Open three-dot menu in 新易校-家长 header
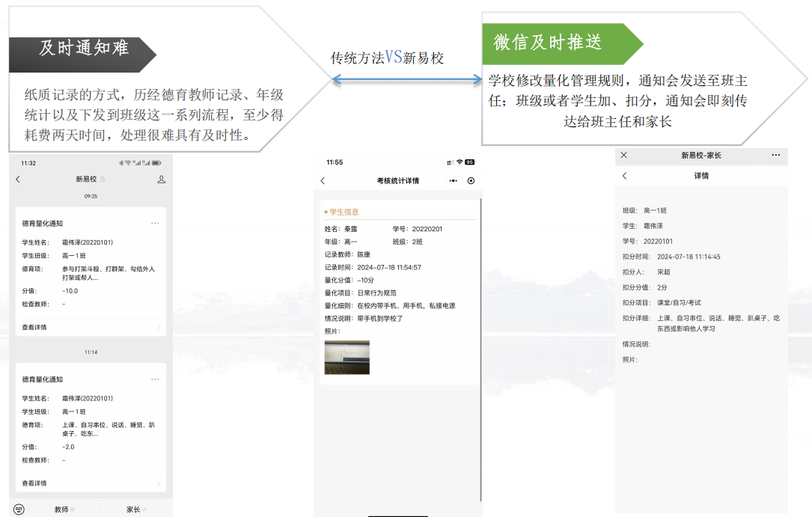812x517 pixels. (x=775, y=156)
